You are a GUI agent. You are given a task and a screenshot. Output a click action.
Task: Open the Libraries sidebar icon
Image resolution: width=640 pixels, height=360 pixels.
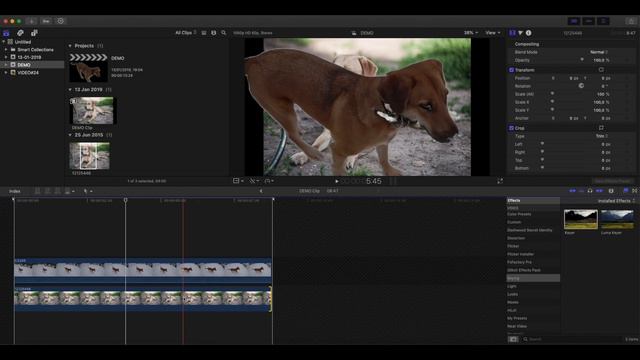6,33
